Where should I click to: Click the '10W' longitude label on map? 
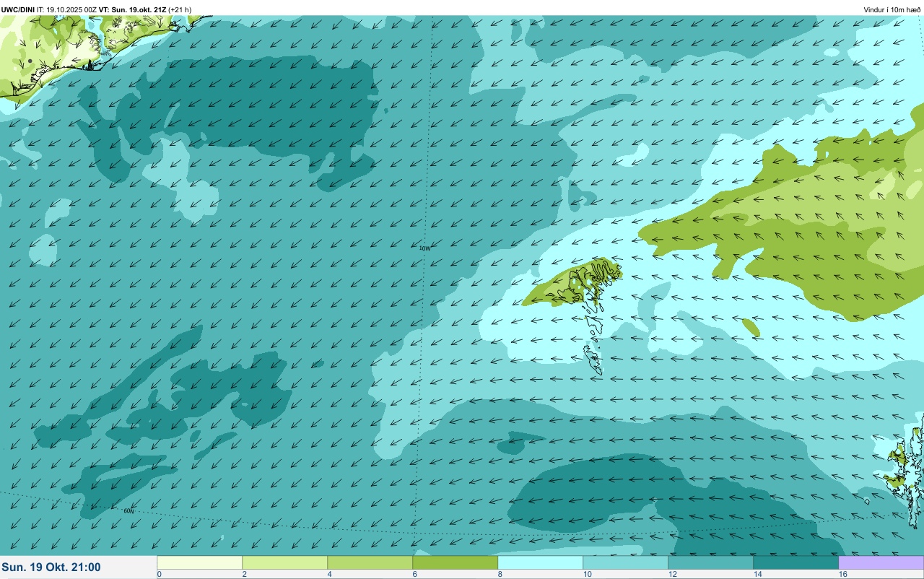point(425,248)
